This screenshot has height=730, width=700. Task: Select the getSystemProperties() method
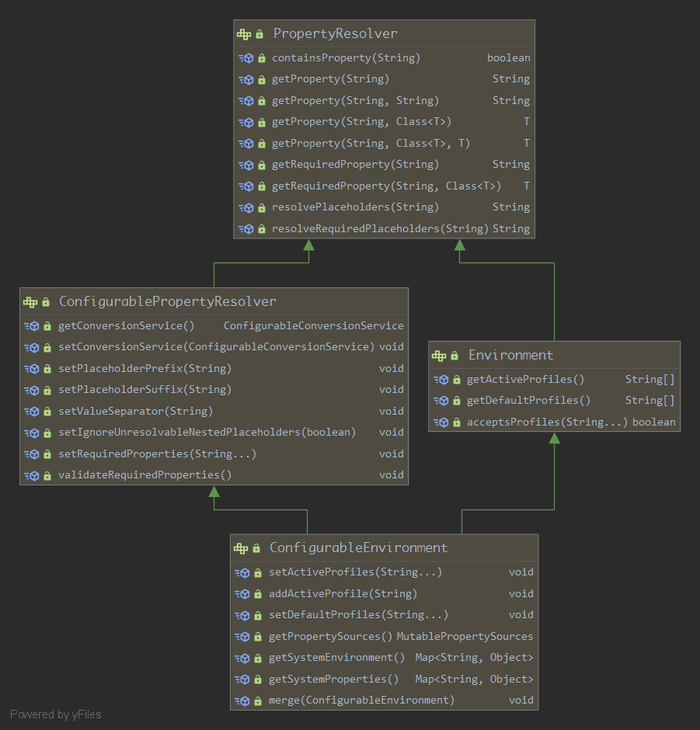(x=333, y=680)
